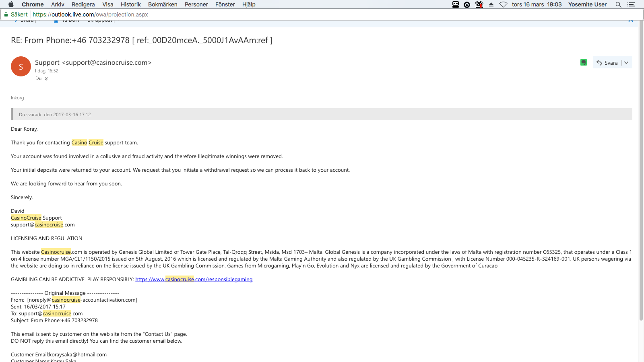The image size is (644, 362).
Task: Click the eject icon in menu bar
Action: coord(491,4)
